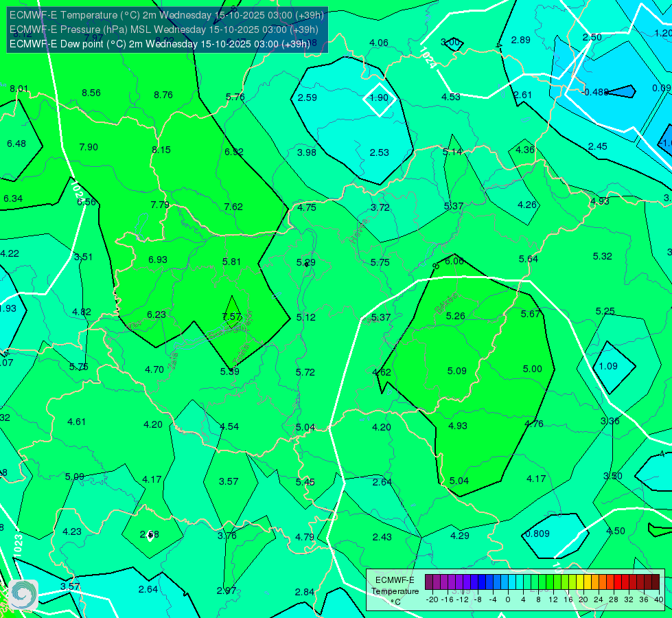Click the 5.45 value on the map
This screenshot has height=618, width=672.
(x=305, y=482)
